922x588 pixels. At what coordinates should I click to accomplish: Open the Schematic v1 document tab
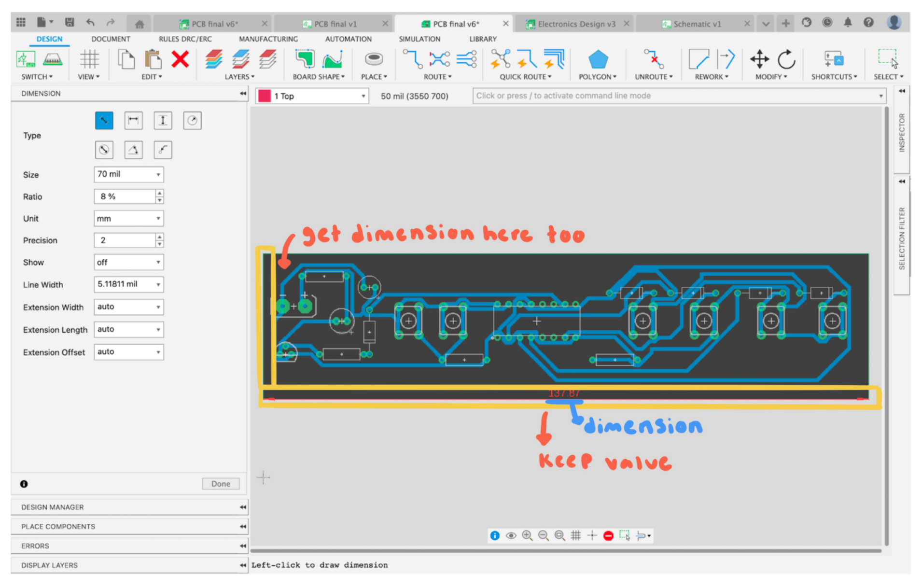coord(695,23)
